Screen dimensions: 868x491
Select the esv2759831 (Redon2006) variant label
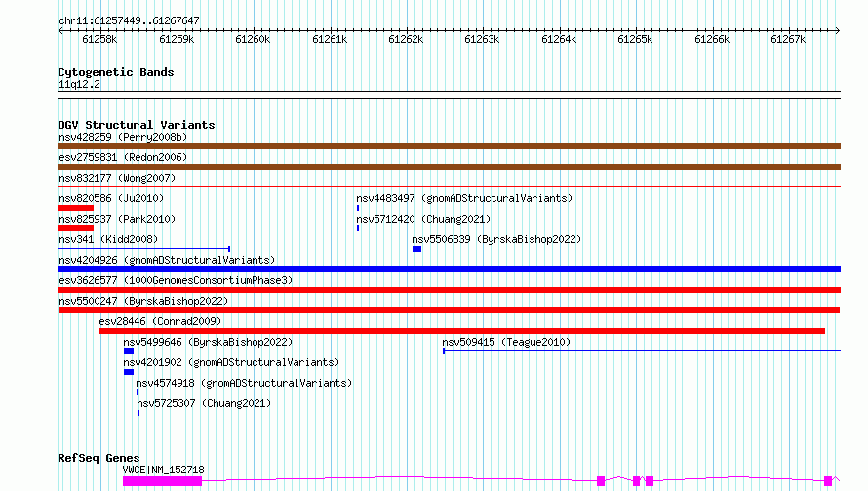click(123, 157)
